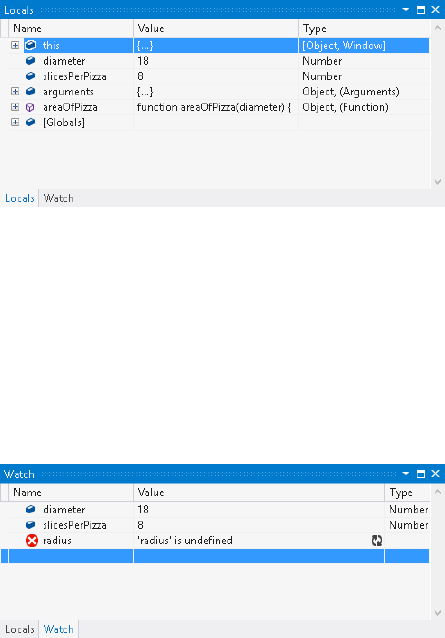Click the Locals scrollbar down arrow

pyautogui.click(x=438, y=182)
